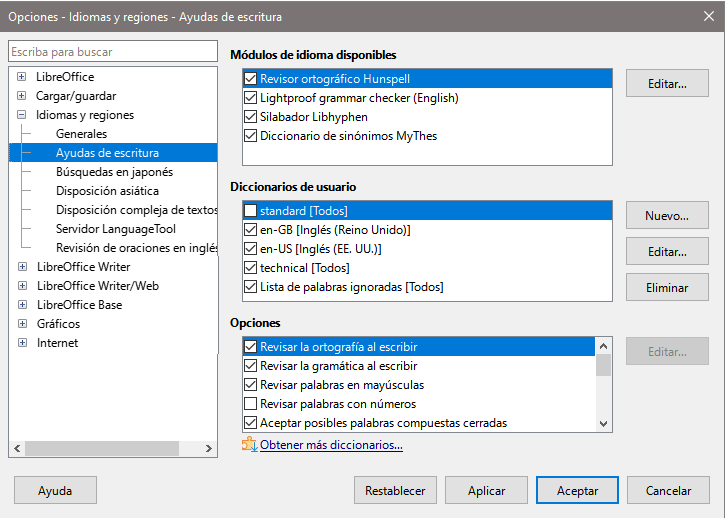Click Editar next to language modules
Viewport: 726px width, 518px height.
667,83
